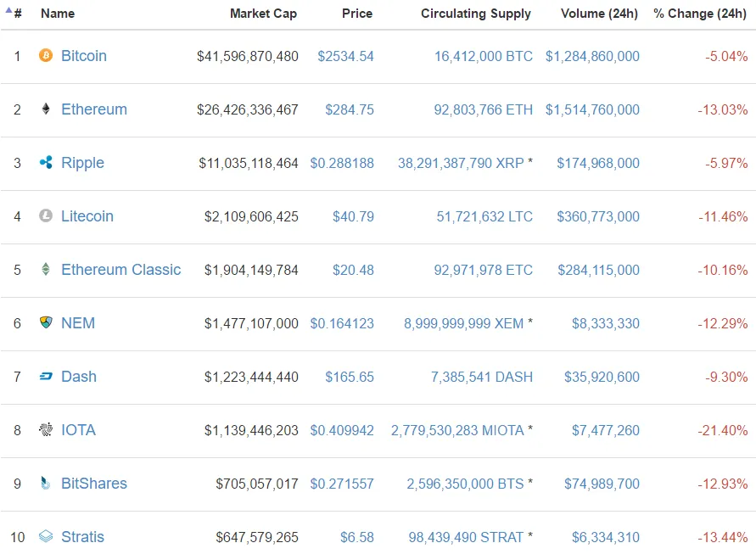Open the Bitcoin name link
This screenshot has width=756, height=554.
[84, 56]
